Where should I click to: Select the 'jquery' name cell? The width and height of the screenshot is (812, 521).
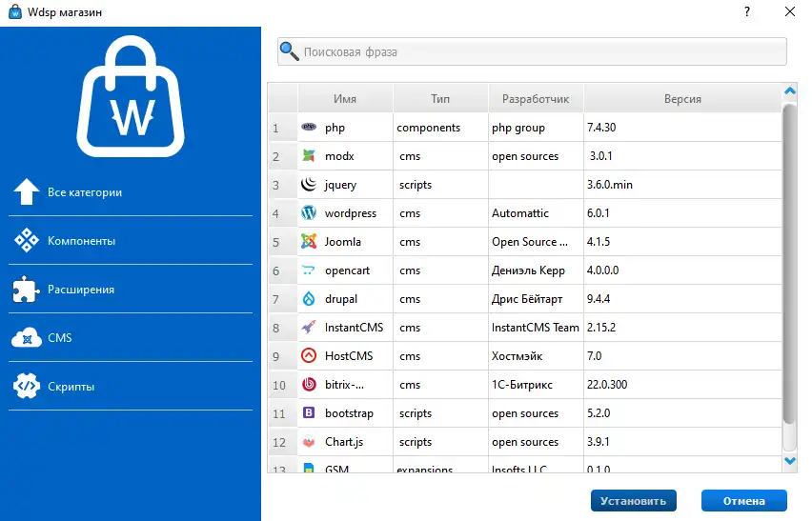coord(345,184)
